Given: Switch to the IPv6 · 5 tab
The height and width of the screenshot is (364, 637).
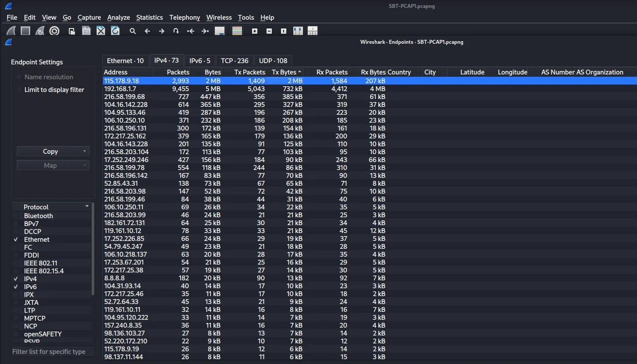Looking at the screenshot, I should [199, 61].
